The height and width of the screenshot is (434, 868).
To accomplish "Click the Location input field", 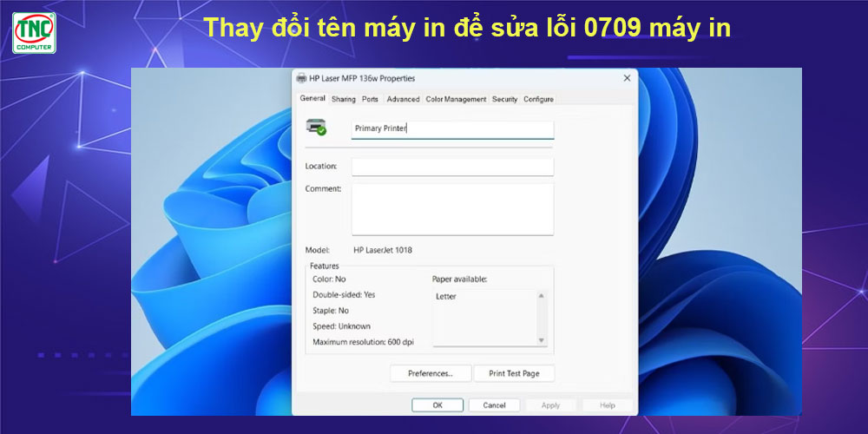I will pyautogui.click(x=452, y=167).
